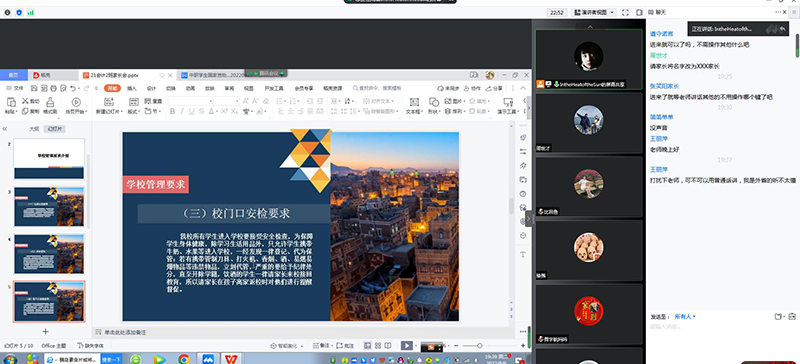Click the zoom slider handle in the status bar
This screenshot has width=800, height=364.
pos(480,346)
